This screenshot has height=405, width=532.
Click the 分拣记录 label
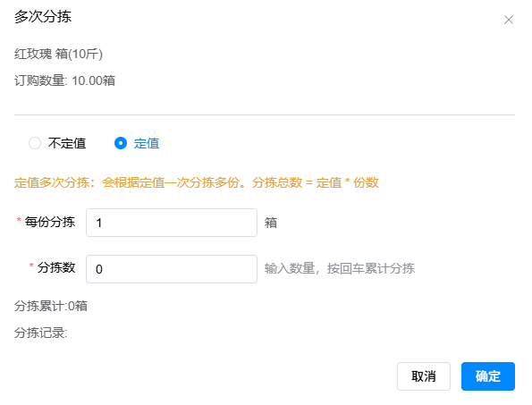[41, 333]
